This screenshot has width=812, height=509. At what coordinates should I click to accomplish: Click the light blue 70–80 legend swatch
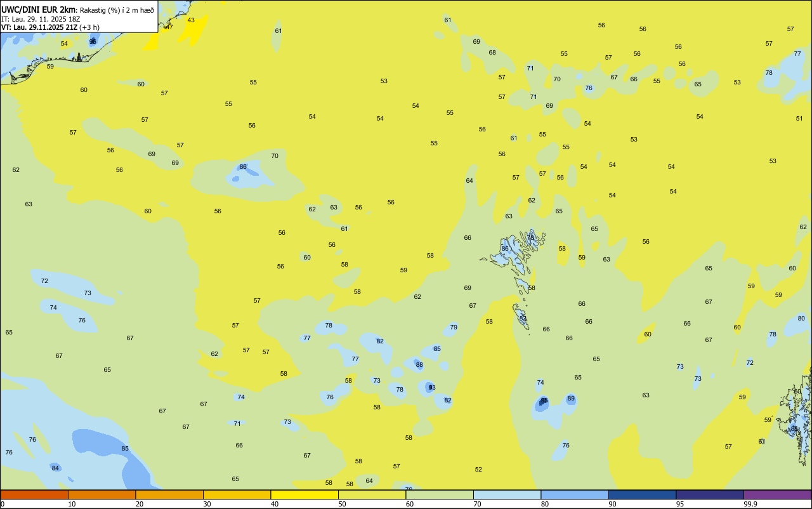(507, 494)
